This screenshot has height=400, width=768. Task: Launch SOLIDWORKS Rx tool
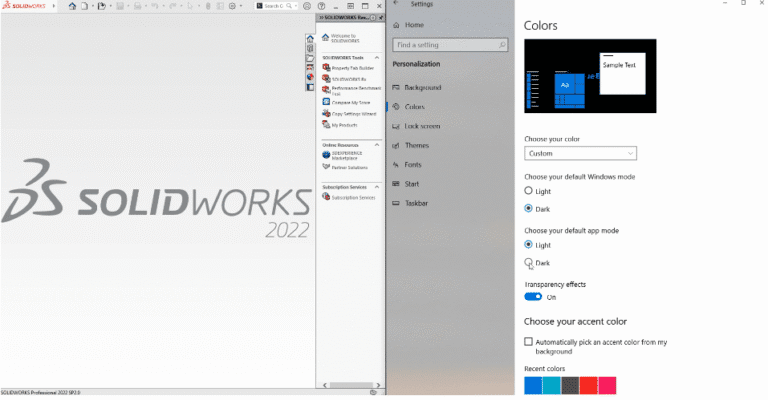coord(344,79)
